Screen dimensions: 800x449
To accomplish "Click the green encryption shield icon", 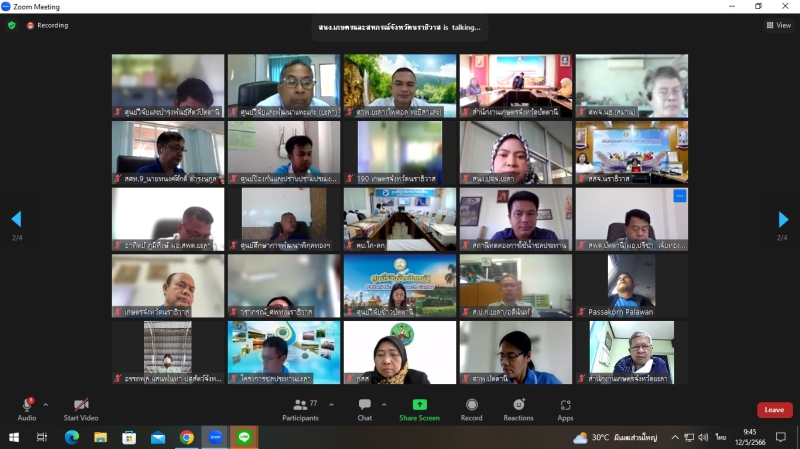I will [12, 25].
